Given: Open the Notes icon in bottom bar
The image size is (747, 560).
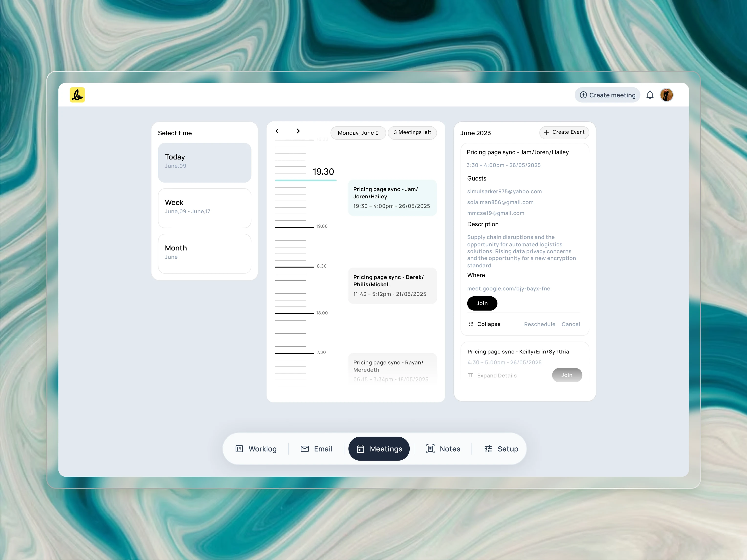Looking at the screenshot, I should (x=430, y=449).
